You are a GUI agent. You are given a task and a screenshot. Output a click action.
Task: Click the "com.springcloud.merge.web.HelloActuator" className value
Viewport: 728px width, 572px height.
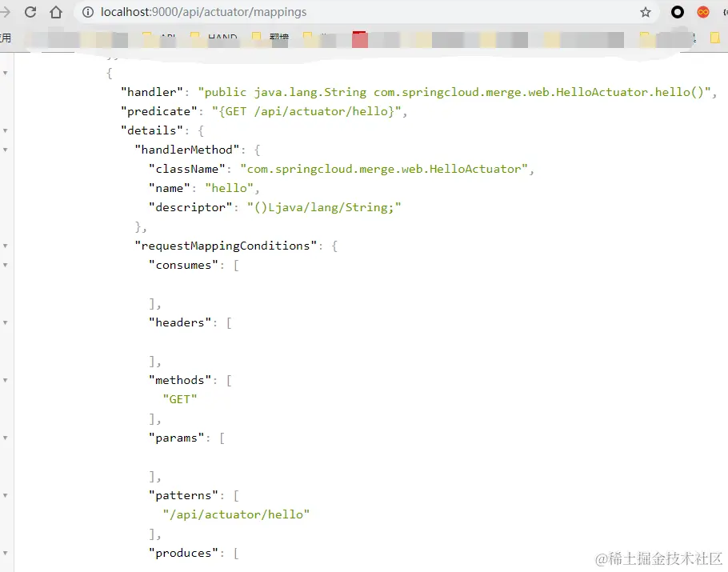[x=384, y=169]
